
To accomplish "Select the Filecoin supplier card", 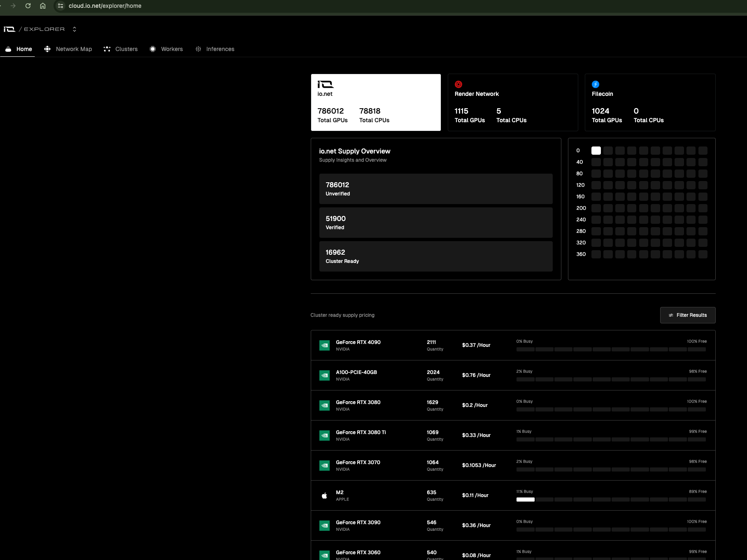I will click(x=650, y=102).
